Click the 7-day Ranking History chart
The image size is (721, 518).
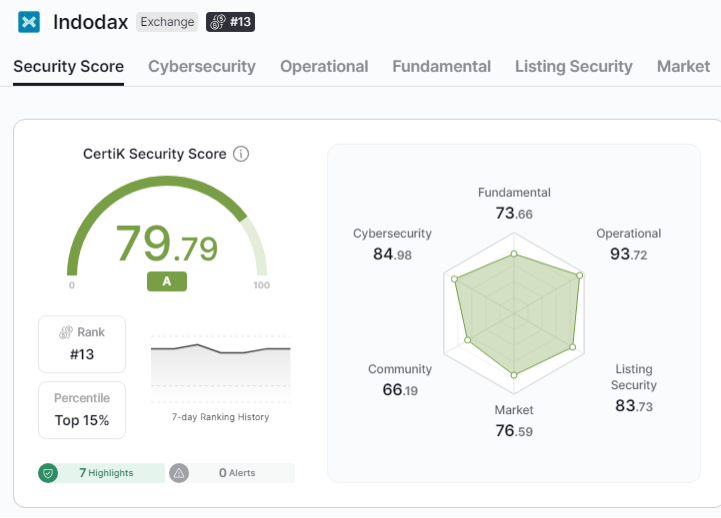(220, 370)
